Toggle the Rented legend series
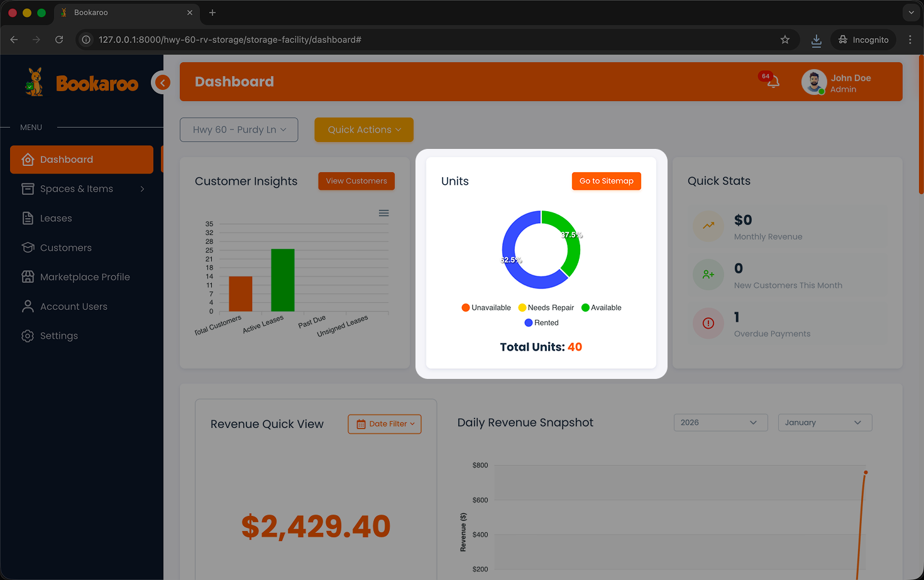This screenshot has height=580, width=924. [541, 323]
